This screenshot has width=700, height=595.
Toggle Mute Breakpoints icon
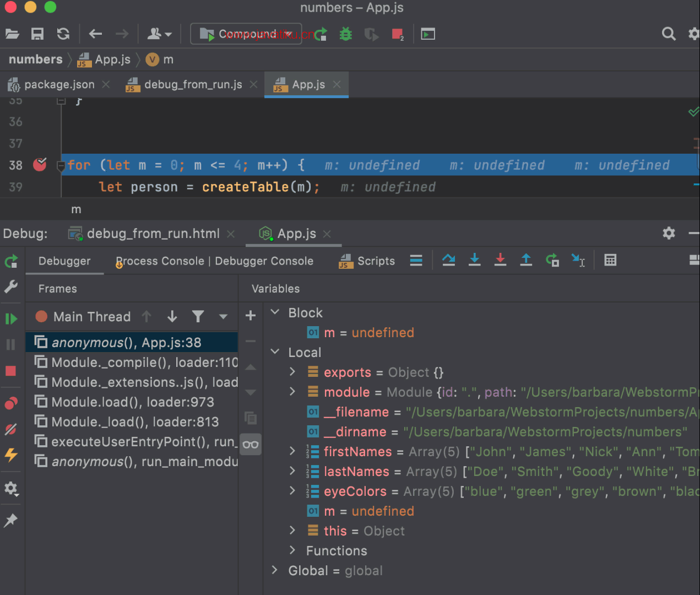tap(11, 429)
